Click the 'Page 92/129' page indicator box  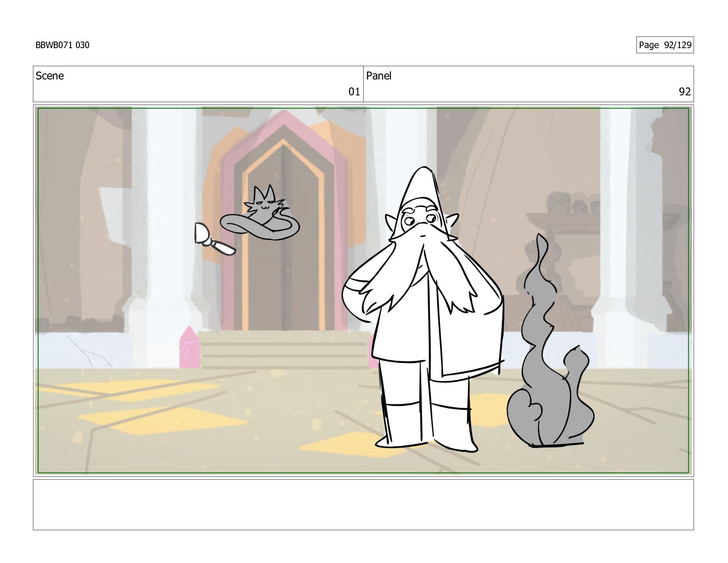coord(664,45)
